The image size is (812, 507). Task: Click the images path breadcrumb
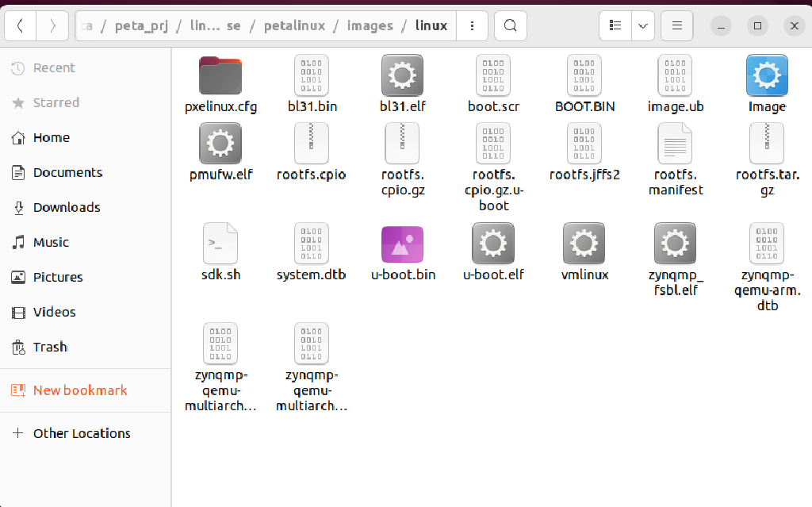click(370, 26)
